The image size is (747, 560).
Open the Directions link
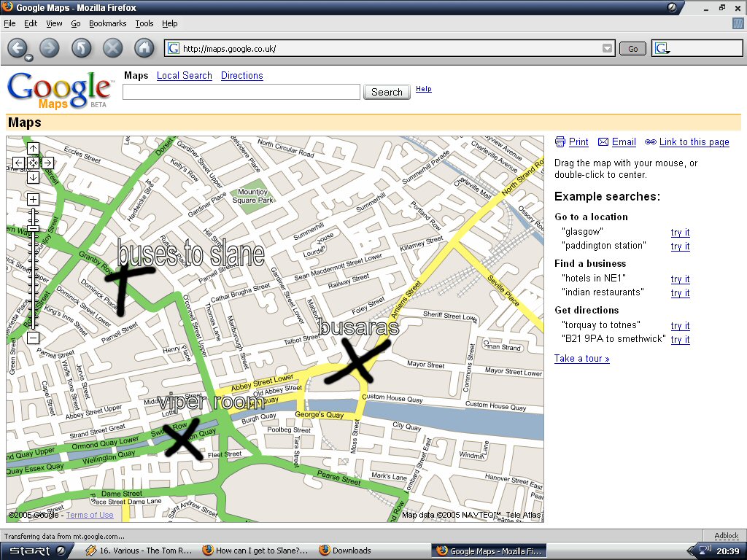(x=242, y=75)
